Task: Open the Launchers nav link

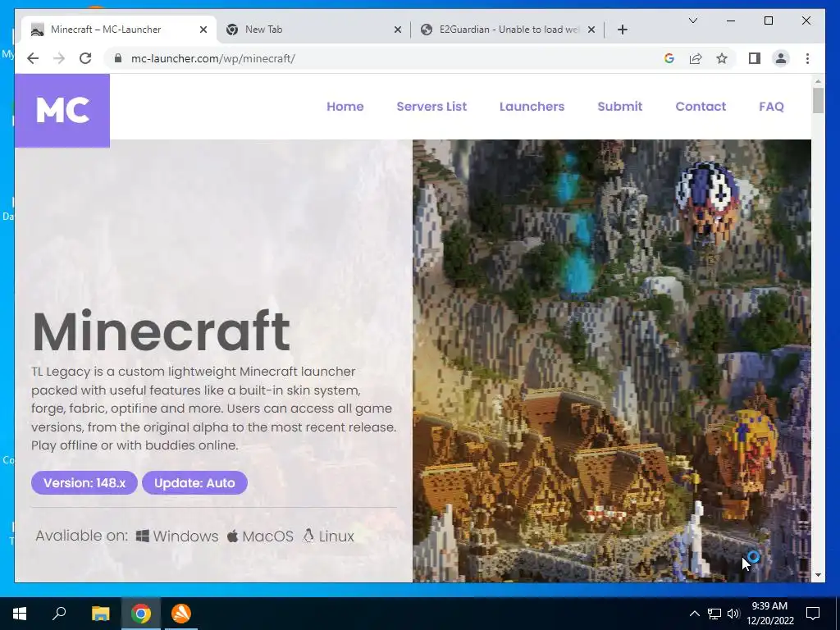Action: point(532,107)
